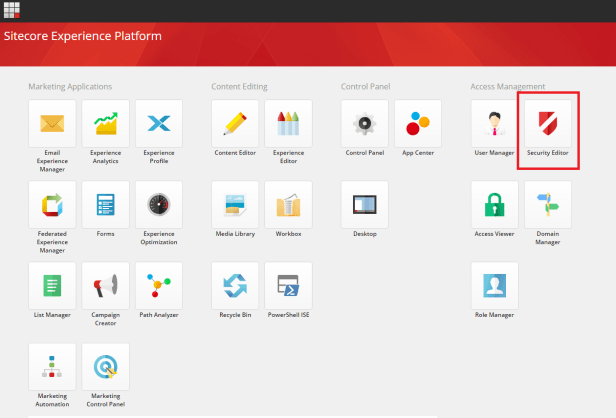The image size is (616, 418).
Task: Open Experience Profile tile
Action: [x=158, y=124]
